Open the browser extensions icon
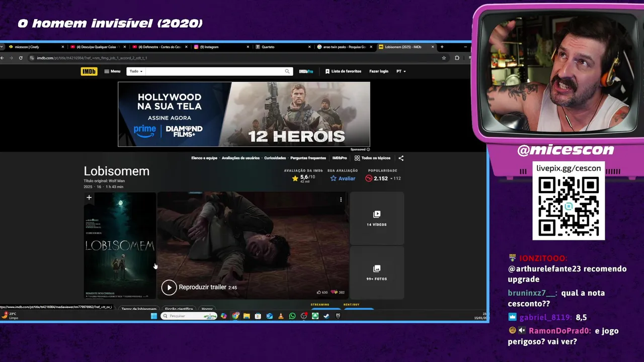644x362 pixels. [457, 58]
